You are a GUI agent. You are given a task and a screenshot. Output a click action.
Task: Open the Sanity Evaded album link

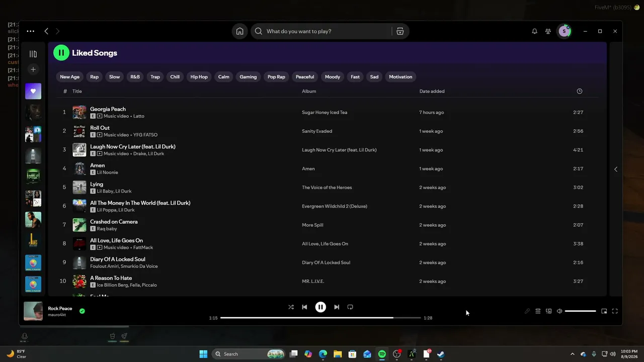317,131
